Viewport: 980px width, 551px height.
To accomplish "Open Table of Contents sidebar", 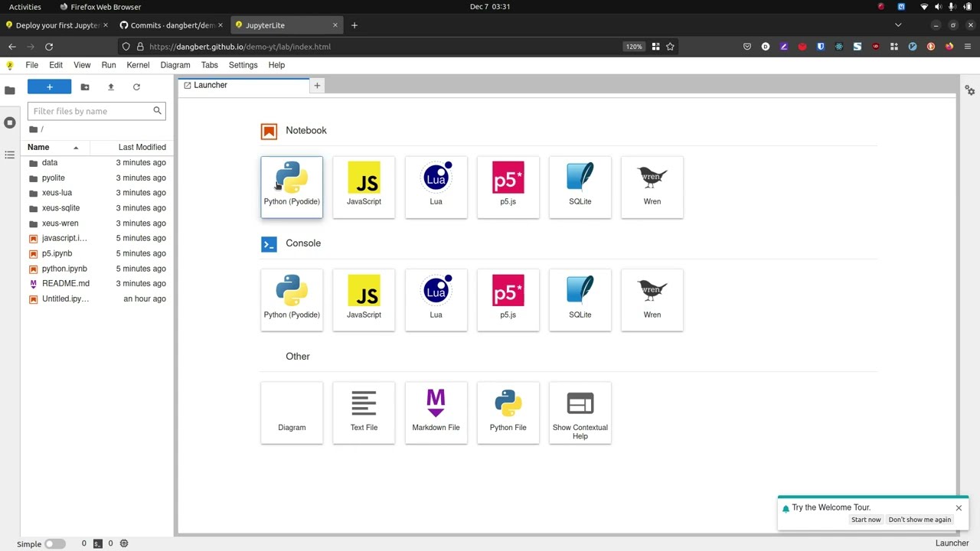I will (x=9, y=155).
